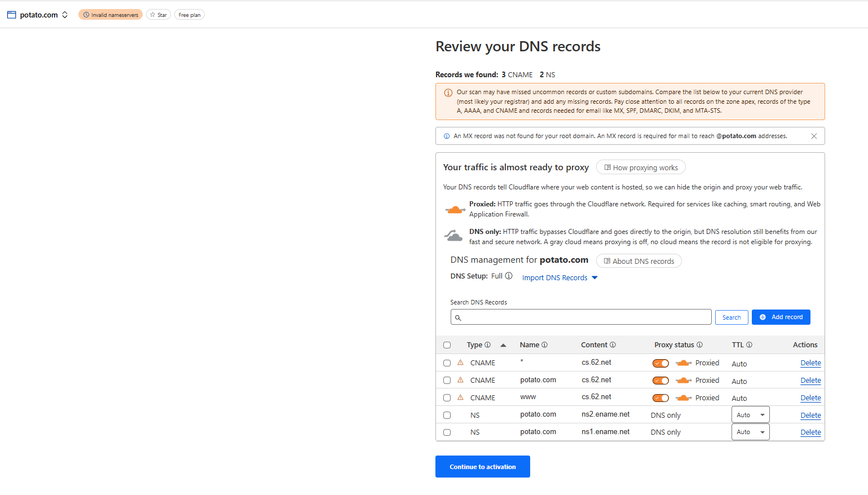Disable proxy toggle on wildcard CNAME record
The image size is (868, 495).
[x=660, y=363]
